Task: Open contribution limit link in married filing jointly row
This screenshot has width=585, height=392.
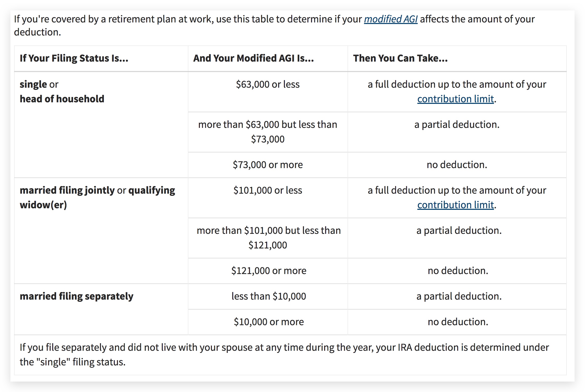Action: [x=455, y=205]
